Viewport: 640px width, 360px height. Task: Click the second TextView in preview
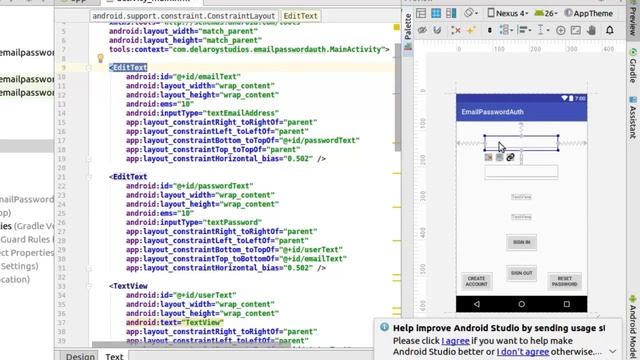click(521, 217)
